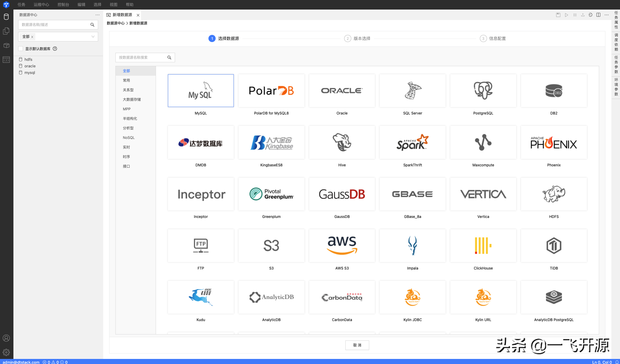
Task: Select the Hive data source card
Action: coord(342,142)
